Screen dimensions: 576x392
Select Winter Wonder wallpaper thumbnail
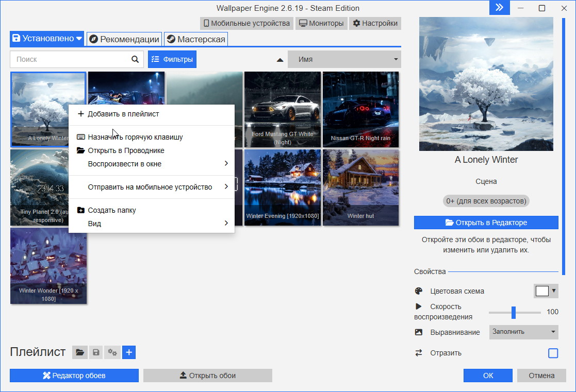pos(48,266)
